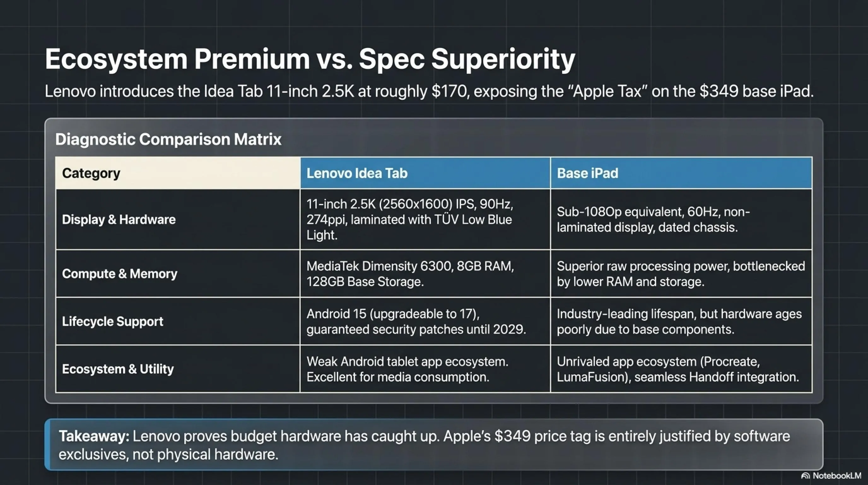868x485 pixels.
Task: Click the NotebookLM logo icon
Action: [x=805, y=476]
